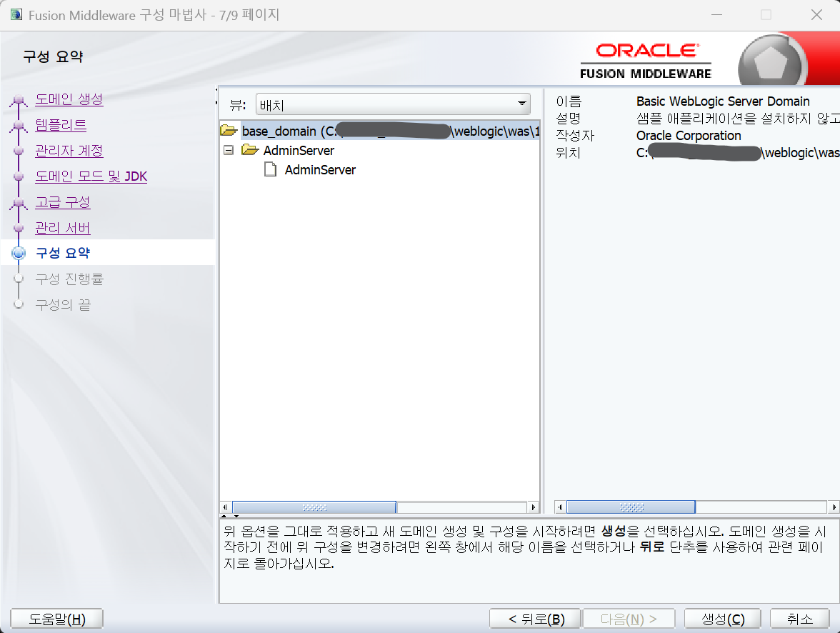
Task: Click the base_domain open folder icon
Action: click(x=229, y=130)
